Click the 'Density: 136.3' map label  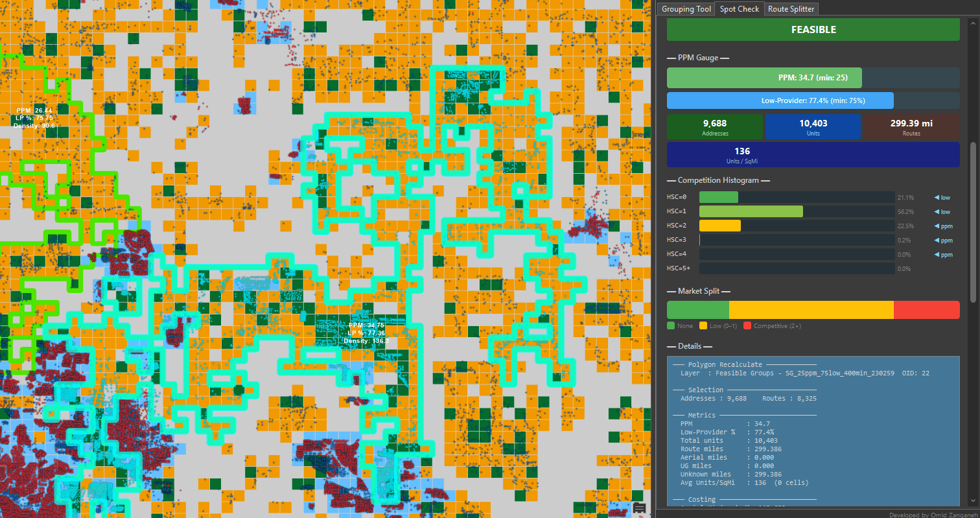click(x=366, y=340)
